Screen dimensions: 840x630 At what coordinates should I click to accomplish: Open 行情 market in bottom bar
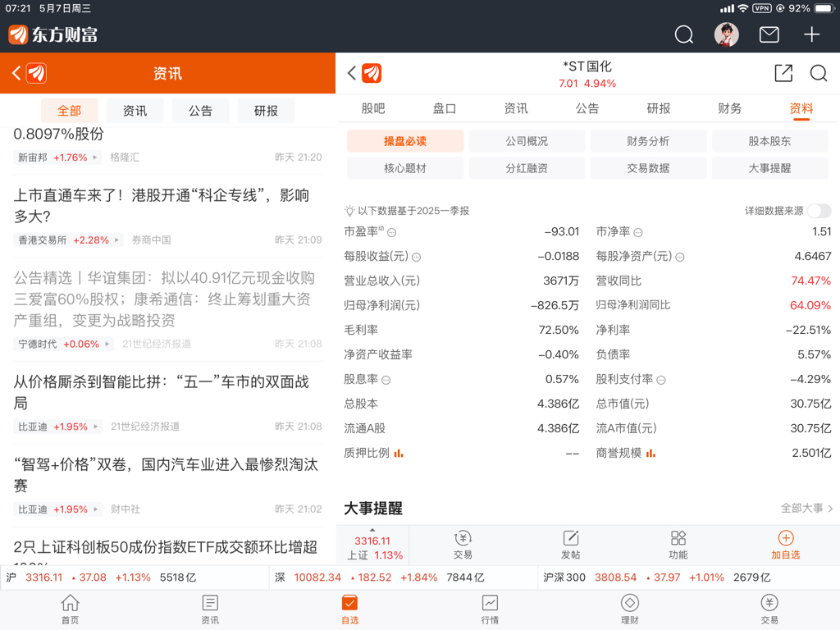pyautogui.click(x=490, y=609)
